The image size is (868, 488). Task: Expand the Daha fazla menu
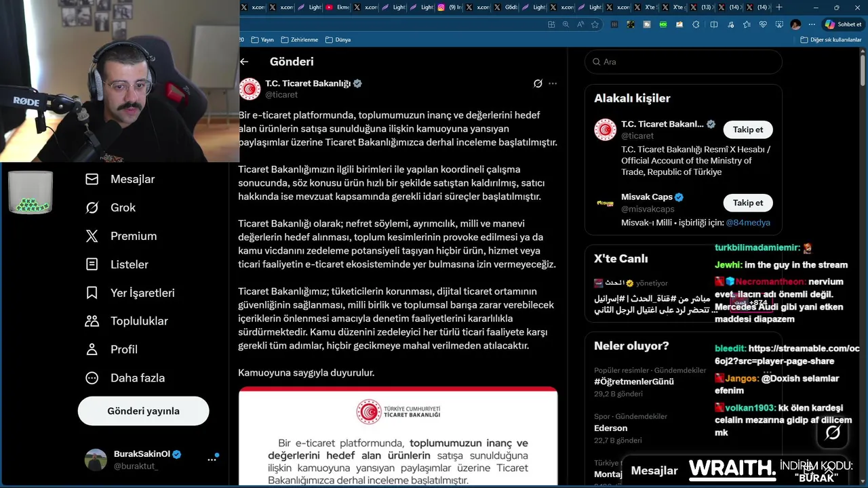tap(125, 378)
